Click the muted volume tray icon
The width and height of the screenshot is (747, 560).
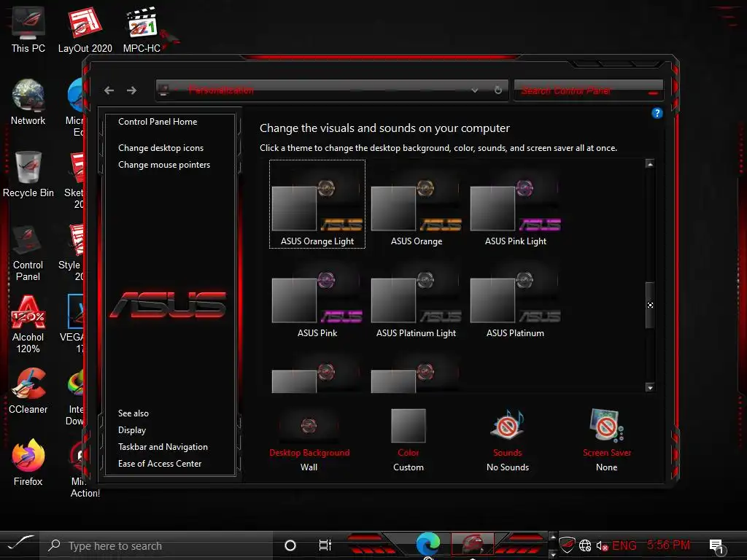click(602, 545)
